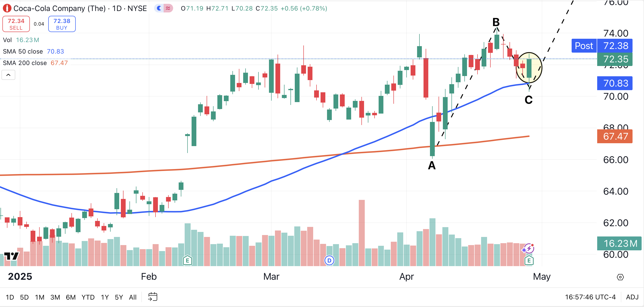
Task: Open chart settings hexagon icon
Action: click(x=620, y=277)
